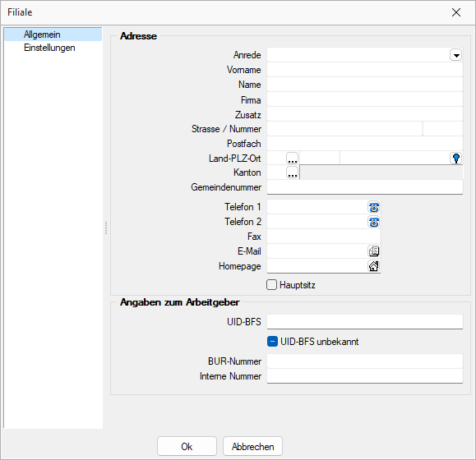Open the Kanton lookup ellipsis button

coord(293,172)
